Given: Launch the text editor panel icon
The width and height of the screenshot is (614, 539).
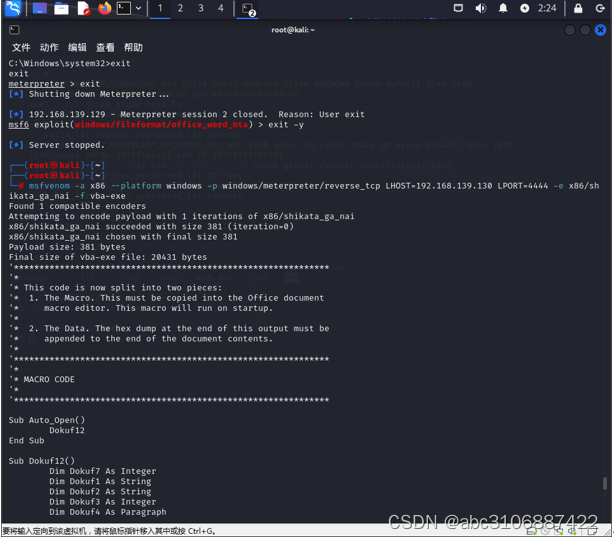Looking at the screenshot, I should [x=83, y=8].
